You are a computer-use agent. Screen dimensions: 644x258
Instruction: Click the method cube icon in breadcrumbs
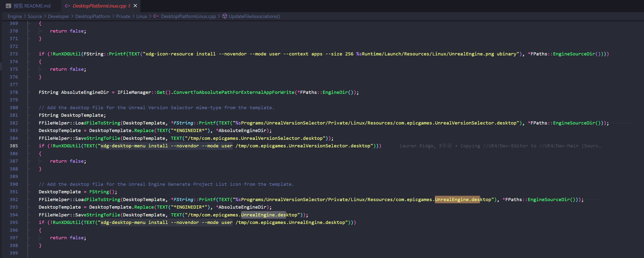(225, 16)
